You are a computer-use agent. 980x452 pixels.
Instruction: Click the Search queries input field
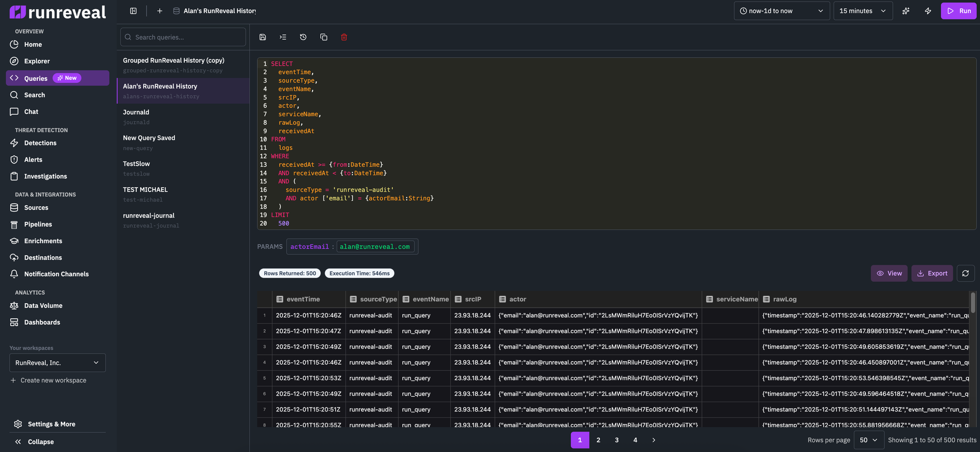point(183,37)
